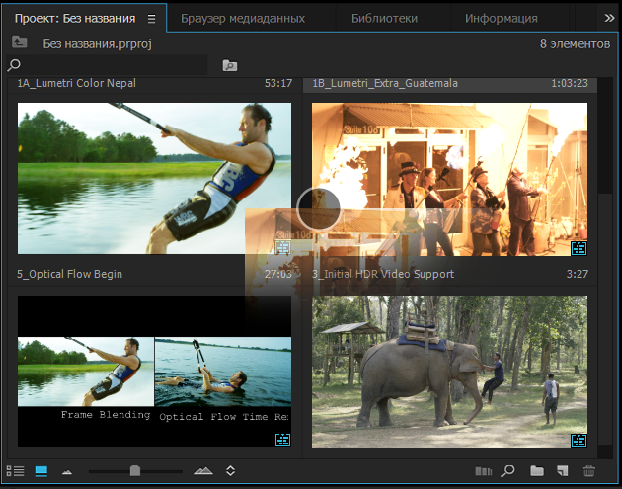Click the 1B_Lumetri_Extra_Guatemala name label
Image resolution: width=622 pixels, height=489 pixels.
click(x=385, y=83)
